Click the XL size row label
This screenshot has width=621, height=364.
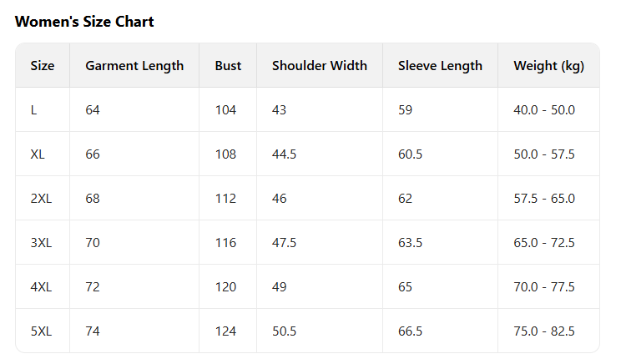[38, 154]
